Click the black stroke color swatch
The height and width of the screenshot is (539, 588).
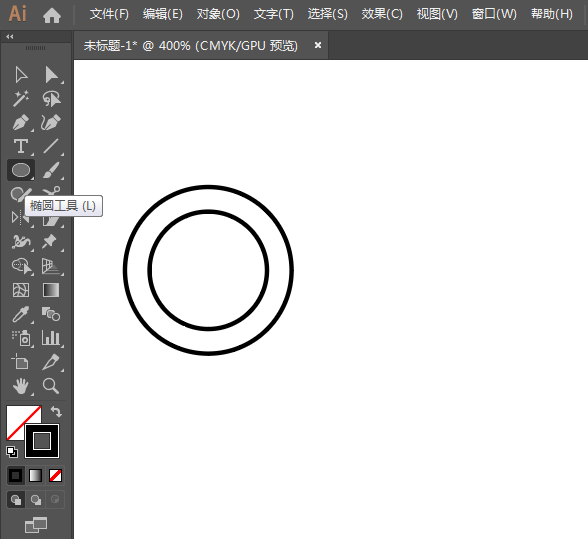(42, 441)
